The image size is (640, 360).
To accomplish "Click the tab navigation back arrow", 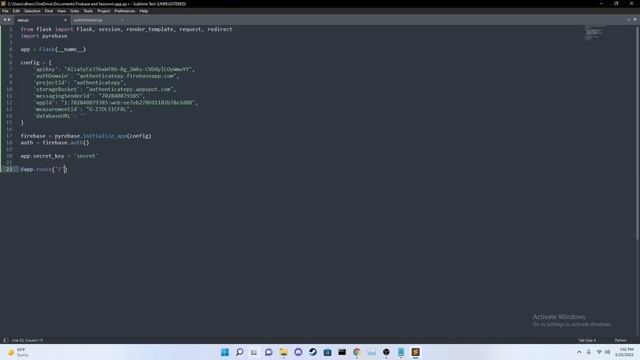I will pyautogui.click(x=4, y=20).
